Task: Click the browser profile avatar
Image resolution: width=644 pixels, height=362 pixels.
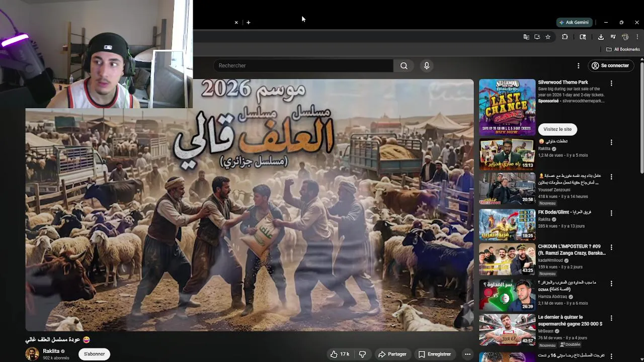Action: (x=625, y=37)
